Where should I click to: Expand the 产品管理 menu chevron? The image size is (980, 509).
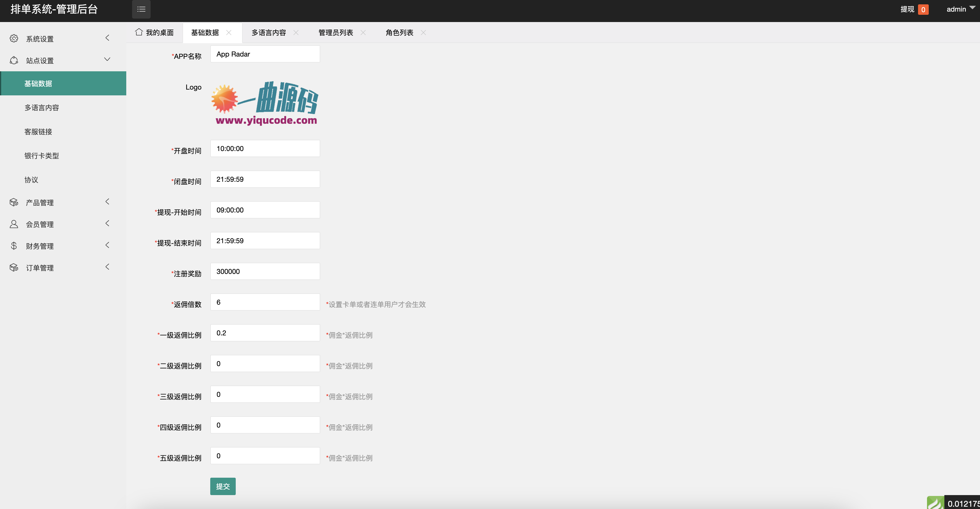coord(107,201)
